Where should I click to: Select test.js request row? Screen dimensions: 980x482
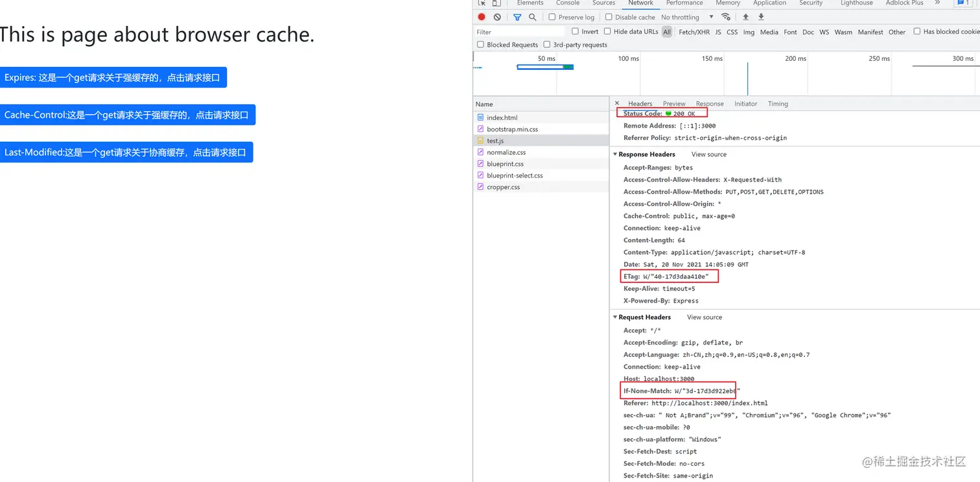[541, 141]
